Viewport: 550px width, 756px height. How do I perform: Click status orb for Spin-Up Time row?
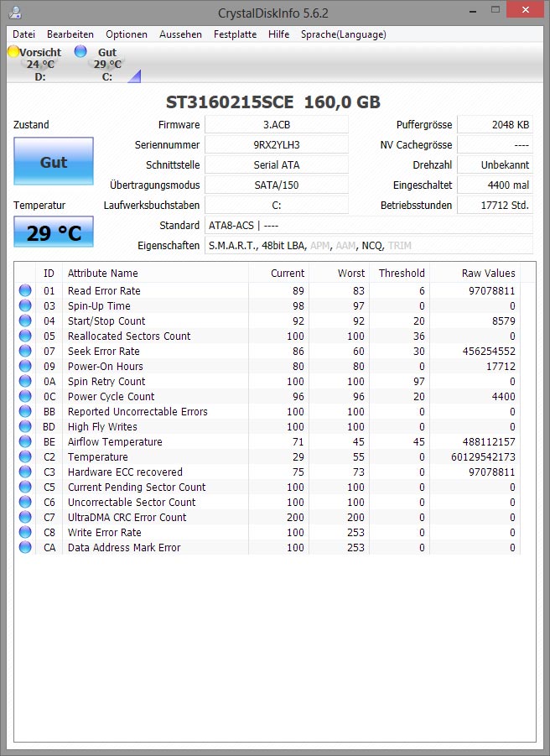25,305
